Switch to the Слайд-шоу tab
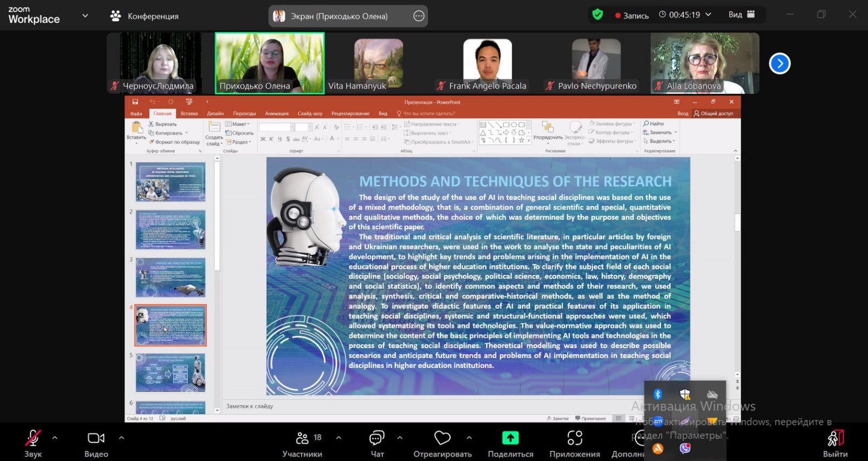The height and width of the screenshot is (461, 868). click(310, 113)
